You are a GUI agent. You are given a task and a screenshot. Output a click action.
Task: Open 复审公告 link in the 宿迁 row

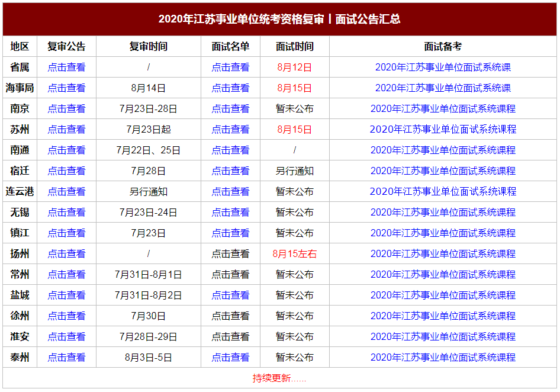66,171
